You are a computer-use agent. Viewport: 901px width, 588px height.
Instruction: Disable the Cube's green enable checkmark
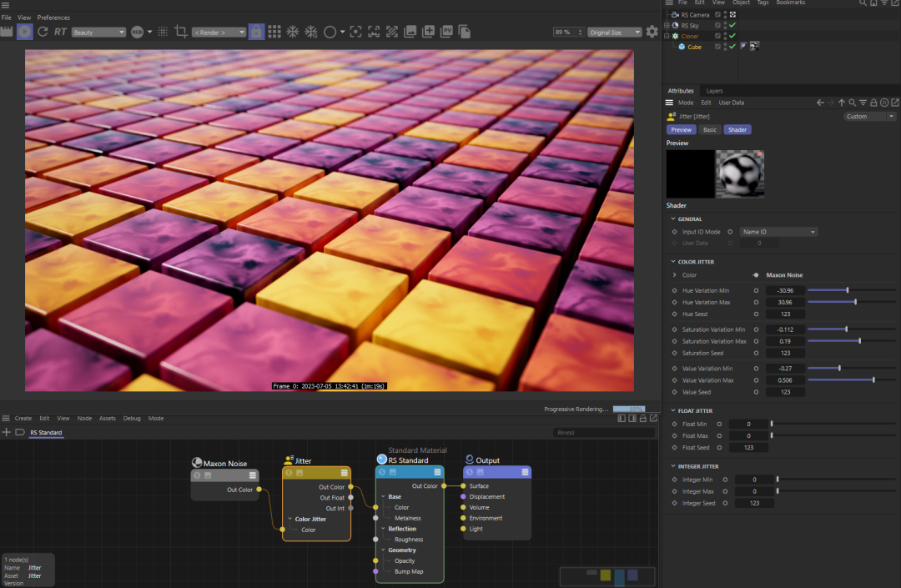click(x=732, y=46)
